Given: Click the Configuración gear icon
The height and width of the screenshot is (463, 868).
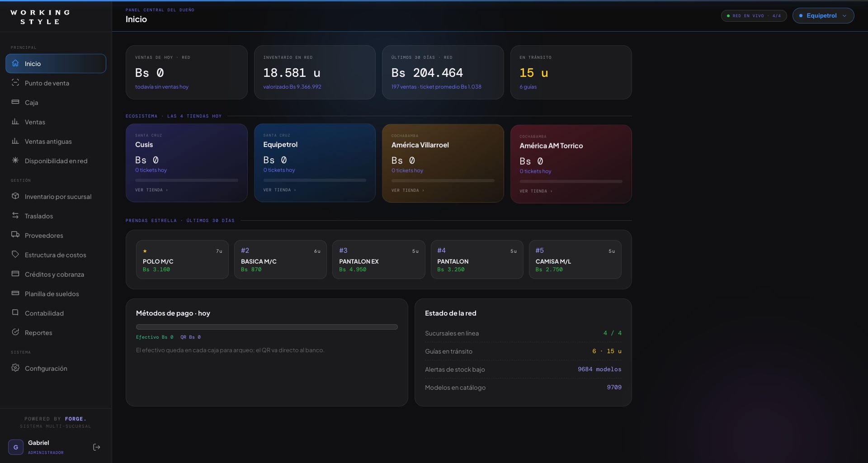Looking at the screenshot, I should [15, 368].
